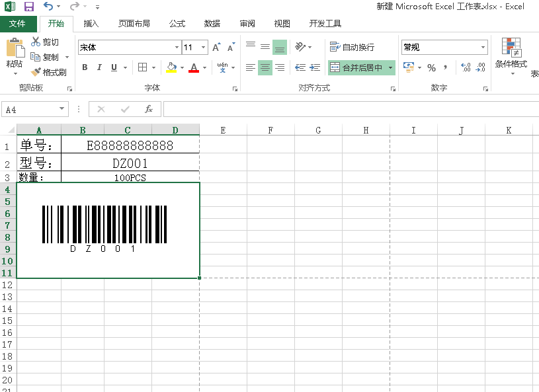Viewport: 539px width, 392px height.
Task: Switch to the 页面布局 tab
Action: pyautogui.click(x=134, y=23)
